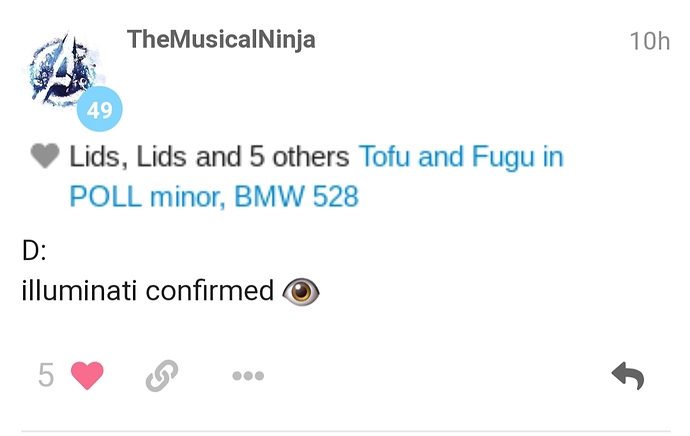Click the 'D:' line in the post

coord(35,250)
